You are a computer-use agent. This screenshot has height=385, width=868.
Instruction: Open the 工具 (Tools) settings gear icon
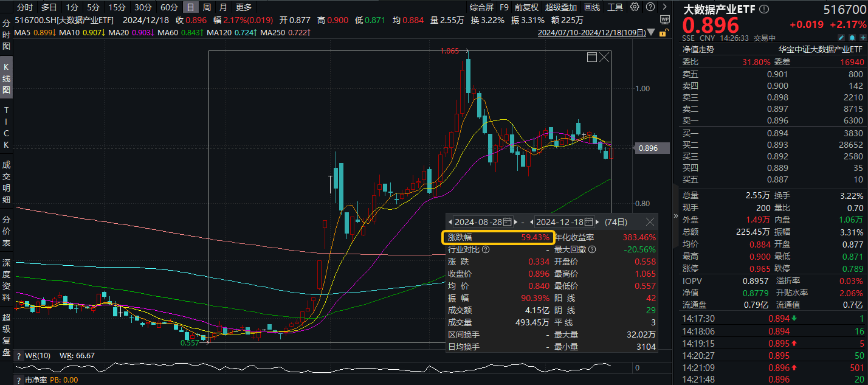click(634, 6)
